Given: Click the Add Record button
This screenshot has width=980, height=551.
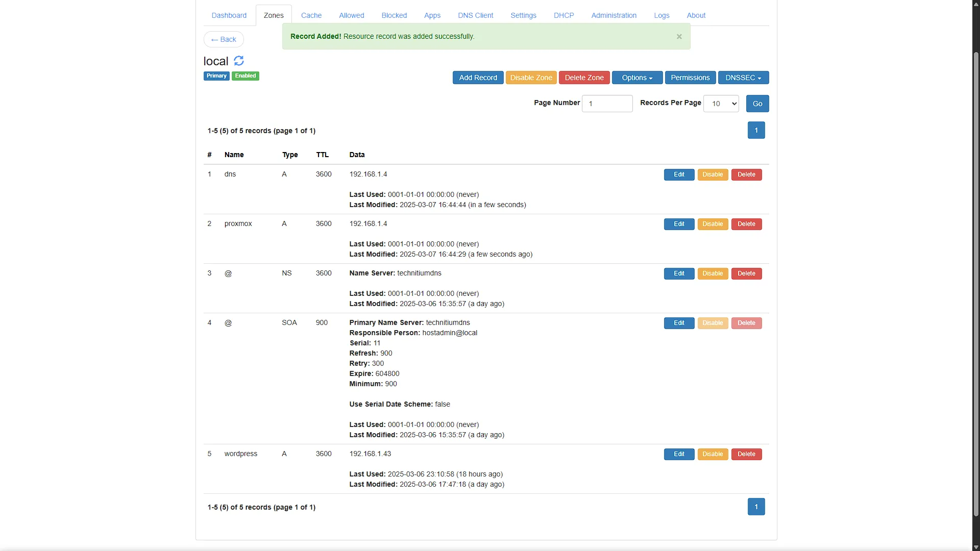Looking at the screenshot, I should [x=478, y=78].
